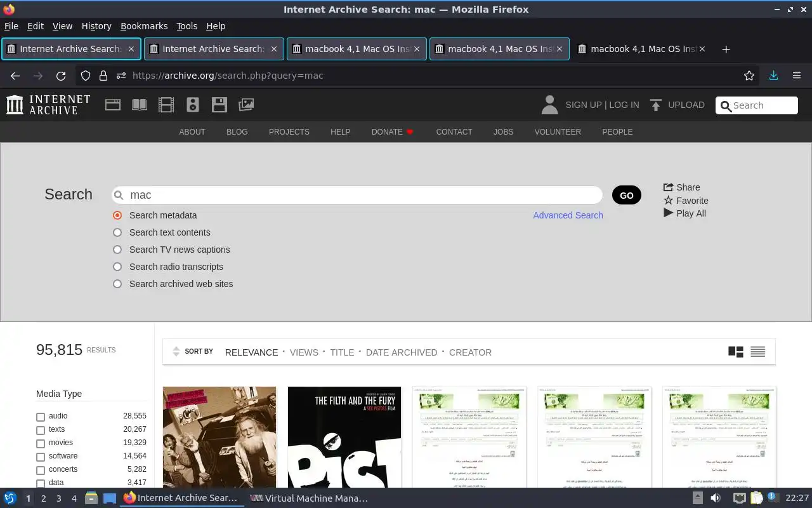
Task: Click the main search field containing mac
Action: (357, 195)
